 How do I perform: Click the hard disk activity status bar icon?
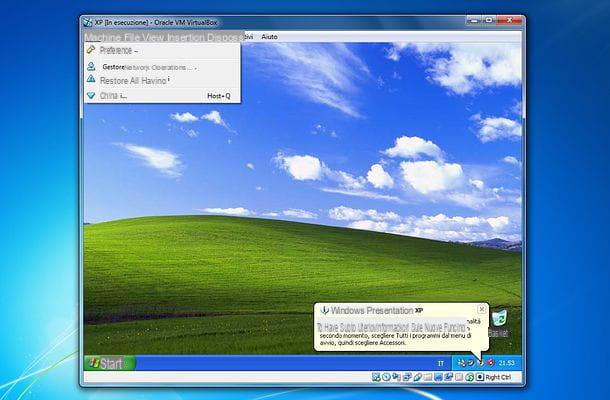pos(376,377)
